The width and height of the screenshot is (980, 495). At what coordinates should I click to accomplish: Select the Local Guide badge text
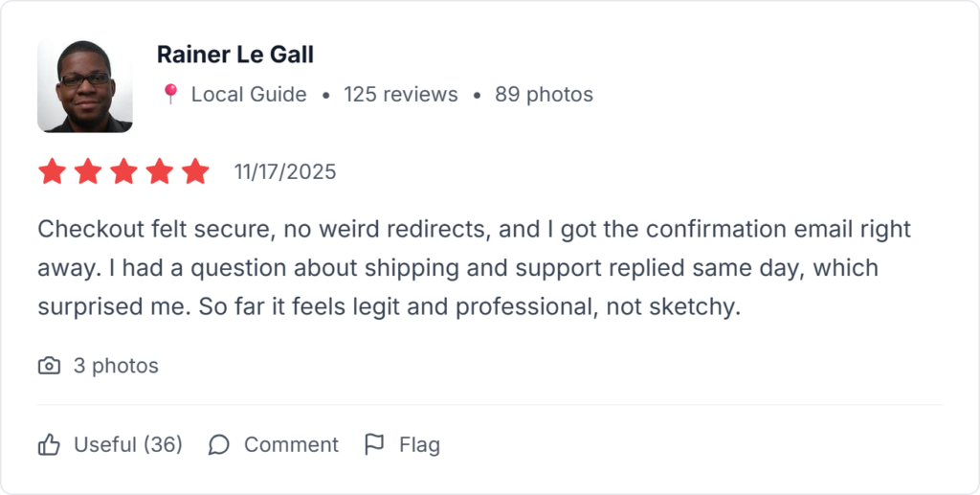click(x=249, y=94)
